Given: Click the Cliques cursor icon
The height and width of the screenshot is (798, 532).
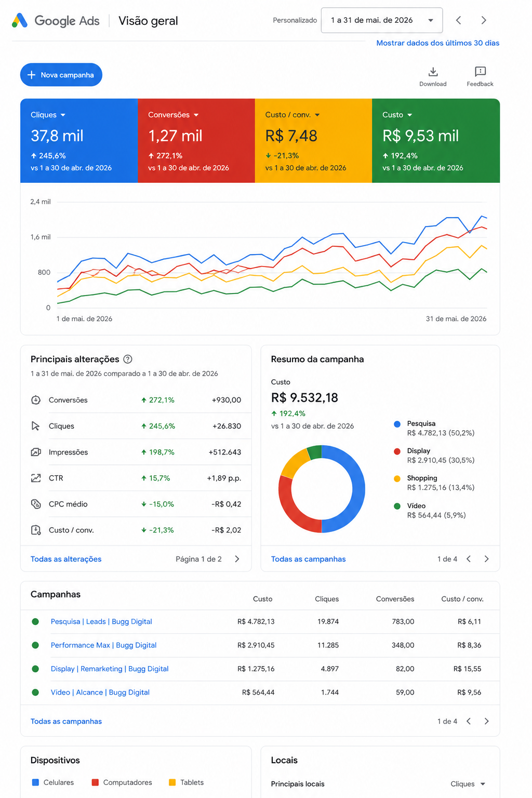Looking at the screenshot, I should pos(36,426).
